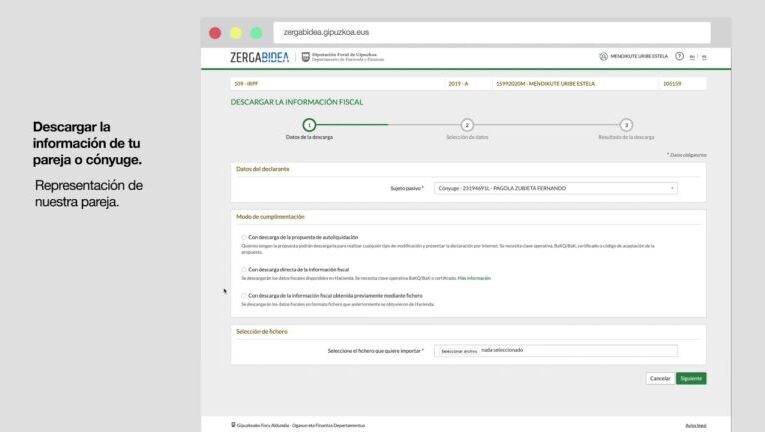
Task: Click the MENDIKUTE URIBE ESTELA user name
Action: coord(639,57)
